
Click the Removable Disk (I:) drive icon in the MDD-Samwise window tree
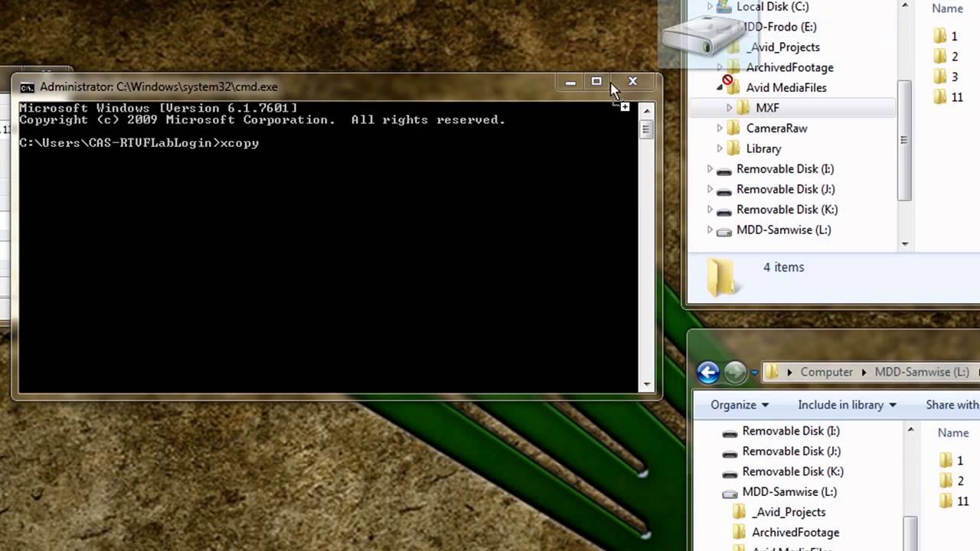click(x=730, y=432)
